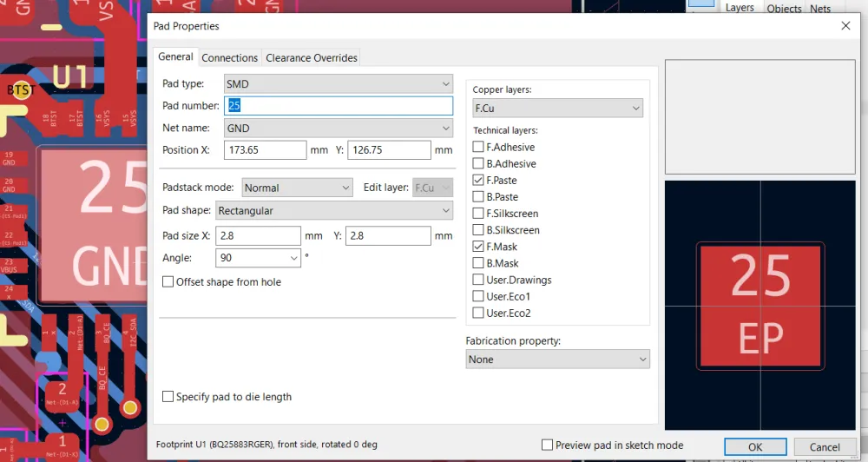Close the Pad Properties dialog
The height and width of the screenshot is (462, 868).
845,26
